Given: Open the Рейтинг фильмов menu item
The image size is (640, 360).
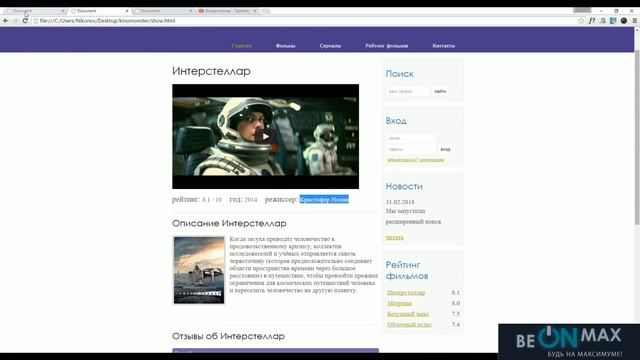Looking at the screenshot, I should [x=387, y=46].
